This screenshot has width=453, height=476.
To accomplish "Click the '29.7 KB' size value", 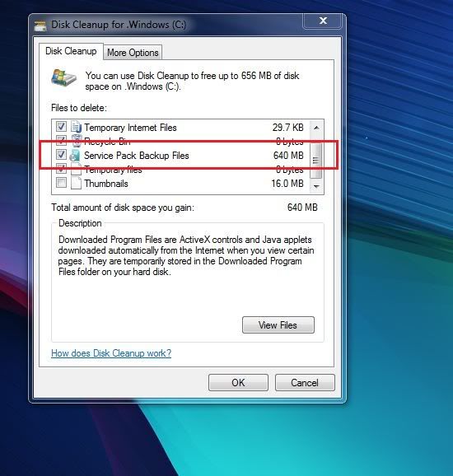I will pos(287,127).
